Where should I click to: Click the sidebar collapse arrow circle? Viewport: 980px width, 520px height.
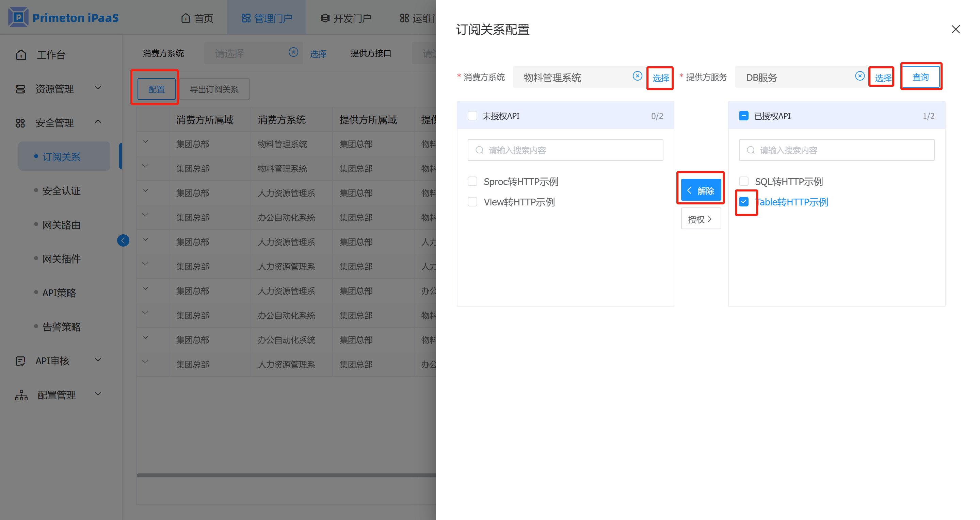[123, 240]
